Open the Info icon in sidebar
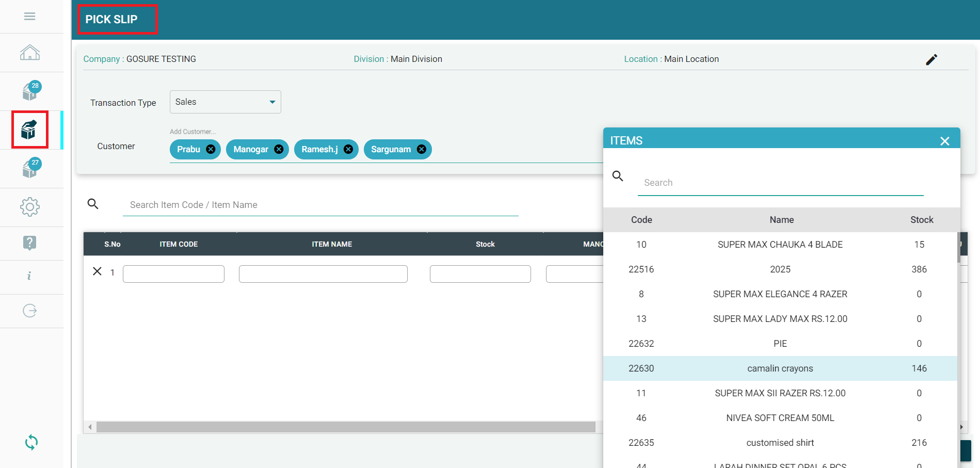The image size is (980, 468). (x=29, y=276)
